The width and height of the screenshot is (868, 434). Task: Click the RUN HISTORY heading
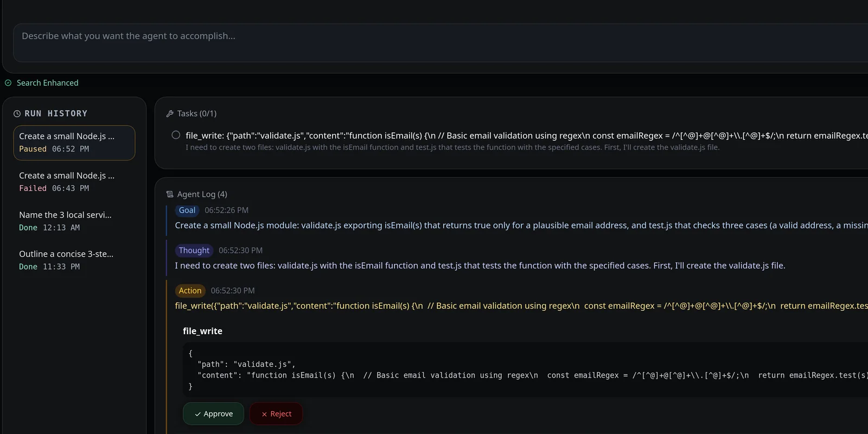point(56,113)
